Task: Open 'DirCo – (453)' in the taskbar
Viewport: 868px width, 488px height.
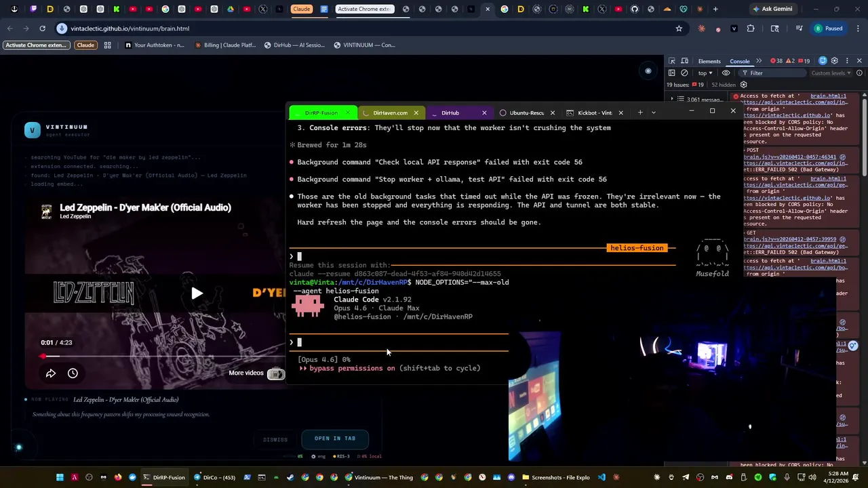Action: pos(214,478)
